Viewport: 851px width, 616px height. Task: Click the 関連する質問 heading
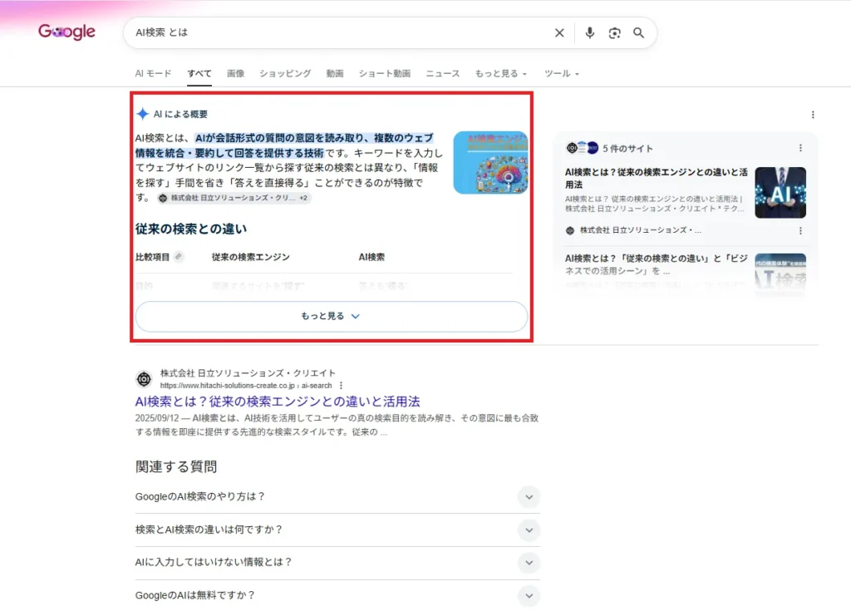(176, 466)
